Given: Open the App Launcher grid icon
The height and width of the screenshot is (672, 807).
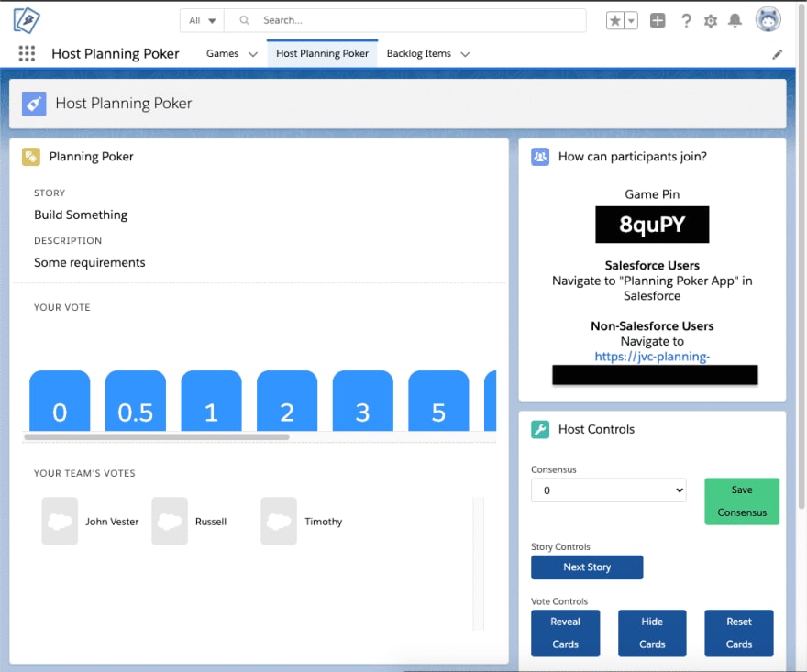Looking at the screenshot, I should (27, 53).
